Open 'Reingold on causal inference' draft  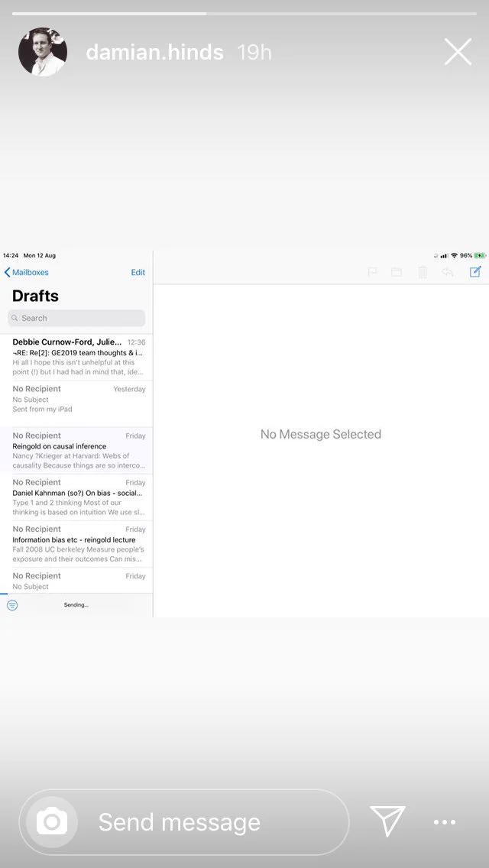[76, 450]
